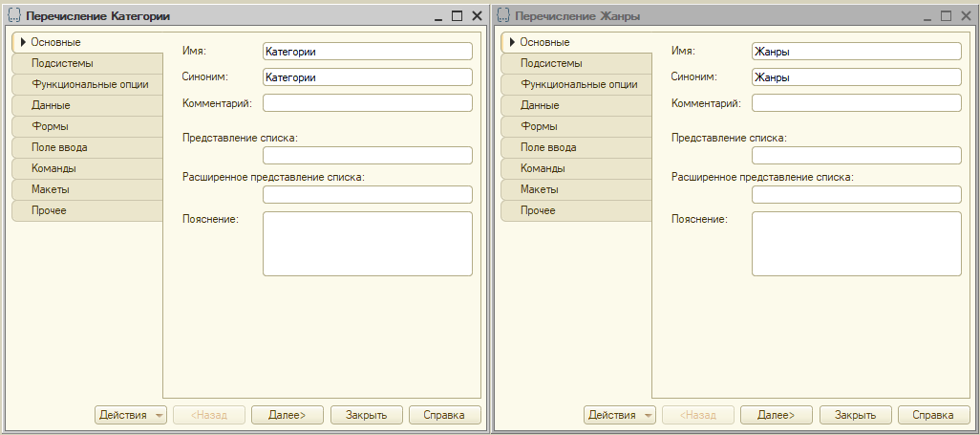980x435 pixels.
Task: Click Закрыть button in Жанры window
Action: (855, 415)
